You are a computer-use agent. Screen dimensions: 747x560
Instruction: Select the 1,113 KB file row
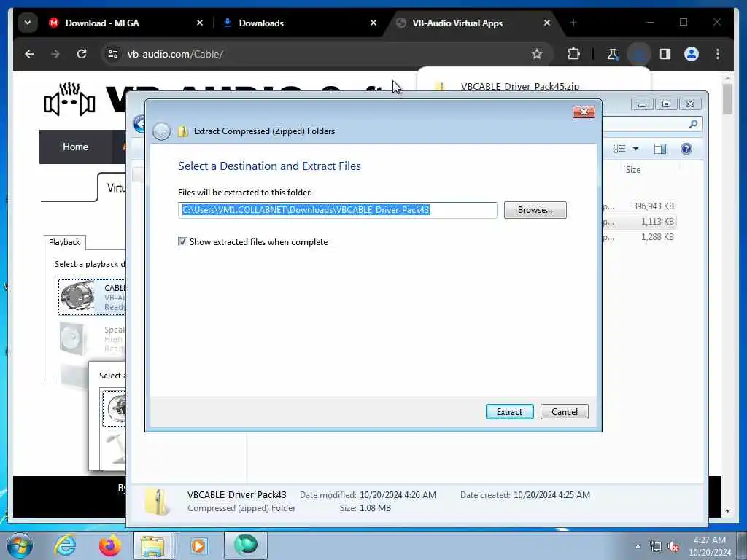(639, 222)
